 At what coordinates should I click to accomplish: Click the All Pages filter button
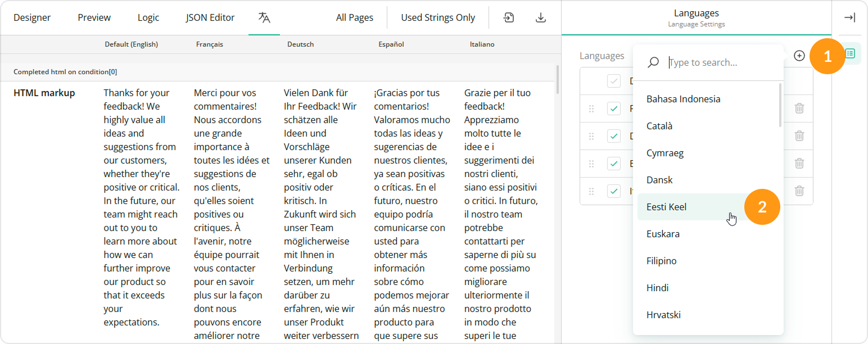[355, 17]
